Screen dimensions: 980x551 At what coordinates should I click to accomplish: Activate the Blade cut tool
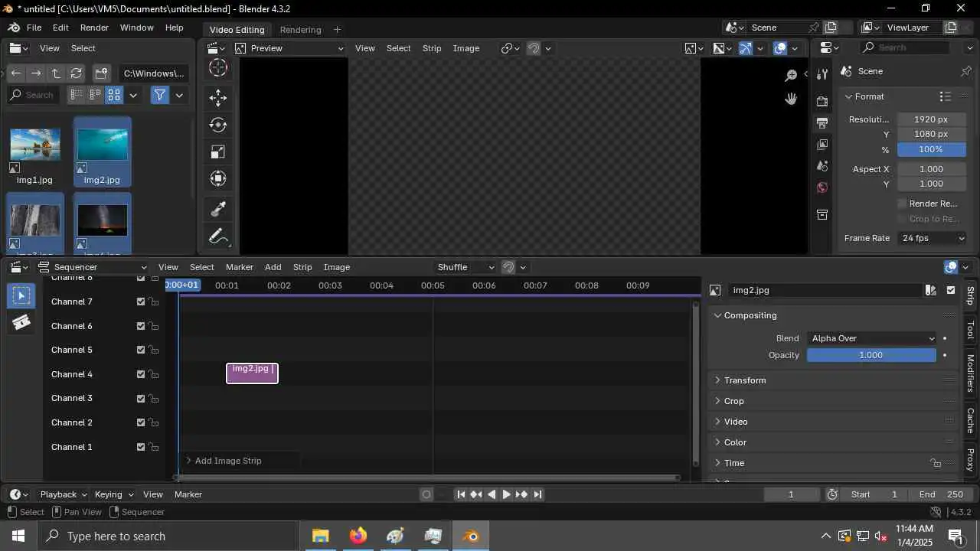[21, 322]
